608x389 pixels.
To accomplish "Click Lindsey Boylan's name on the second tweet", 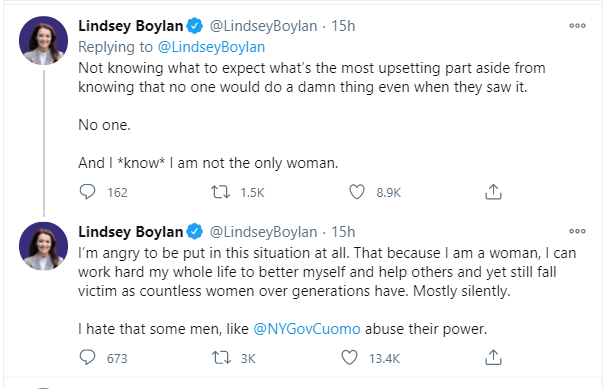I will point(131,232).
